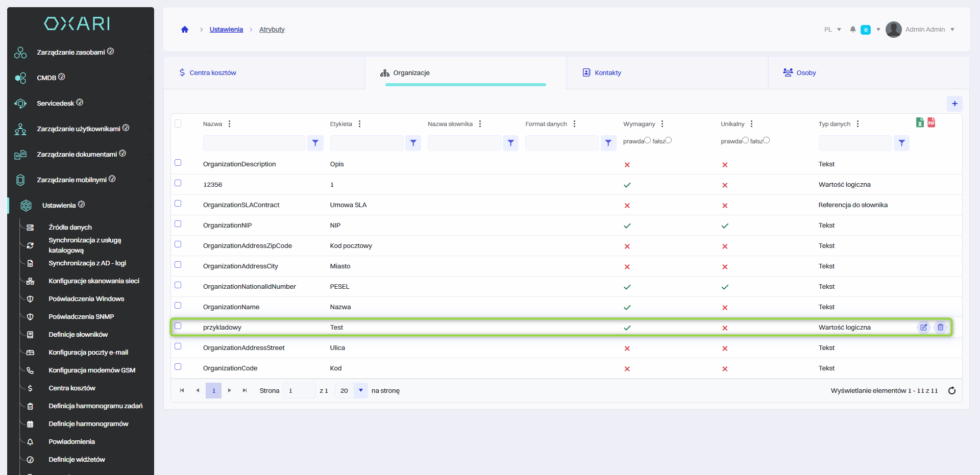Viewport: 980px width, 475px height.
Task: Apply the filter on Nazwa column
Action: point(315,143)
